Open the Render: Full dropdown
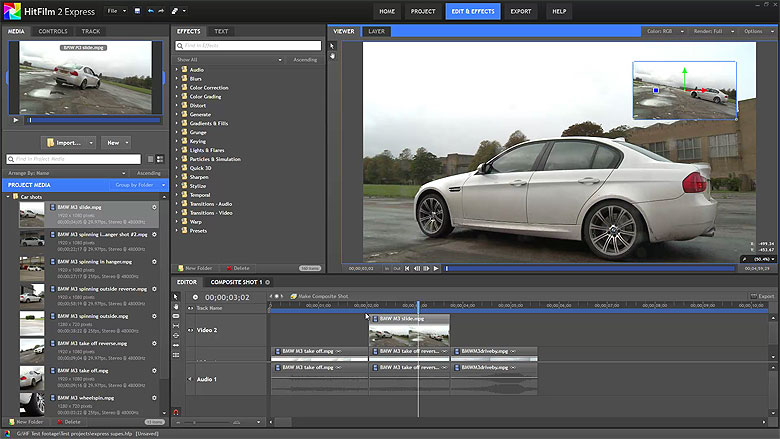Image resolution: width=780 pixels, height=439 pixels. tap(708, 31)
